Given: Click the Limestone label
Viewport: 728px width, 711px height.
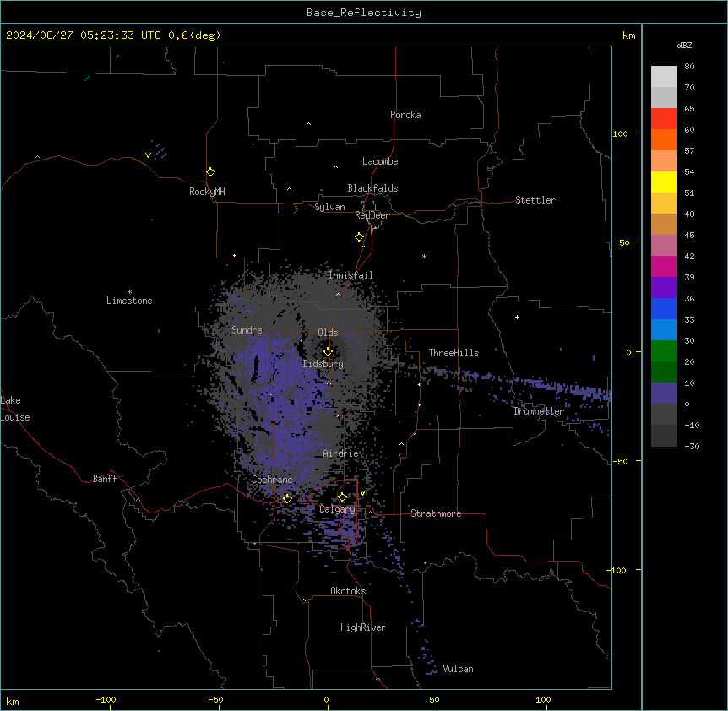Looking at the screenshot, I should (129, 301).
